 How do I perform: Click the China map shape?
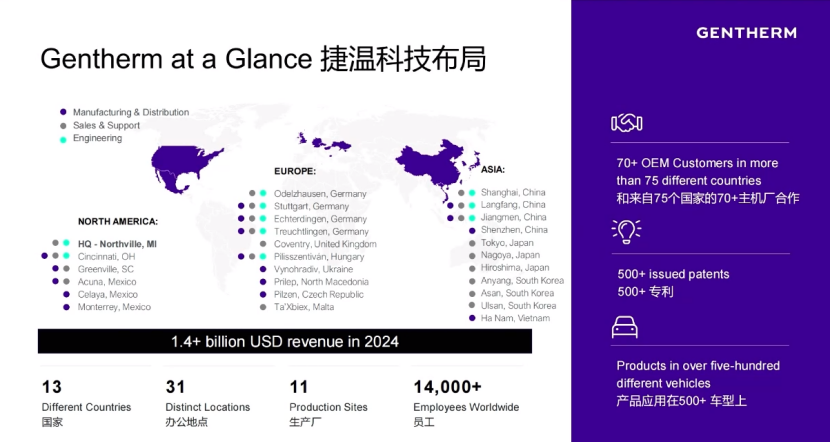pyautogui.click(x=430, y=162)
